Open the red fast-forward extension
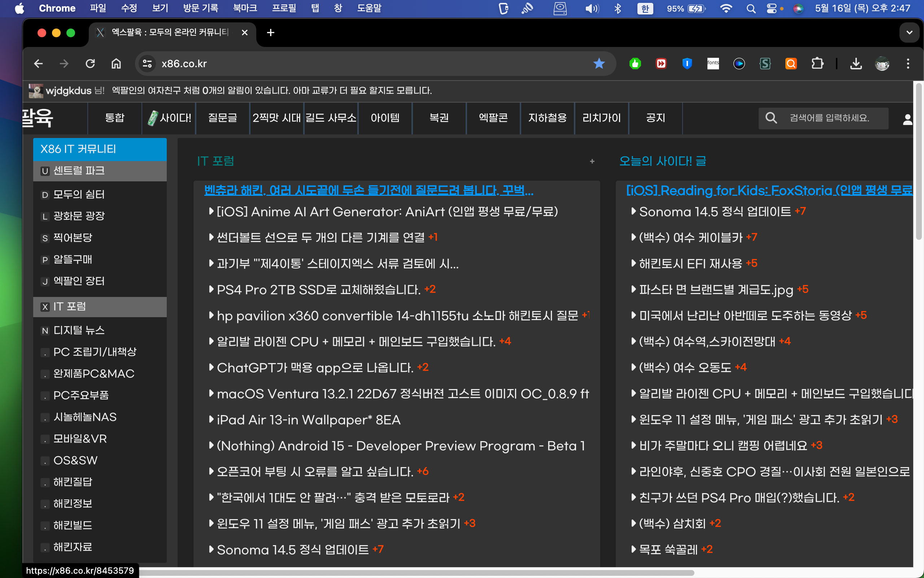The height and width of the screenshot is (578, 924). 661,64
